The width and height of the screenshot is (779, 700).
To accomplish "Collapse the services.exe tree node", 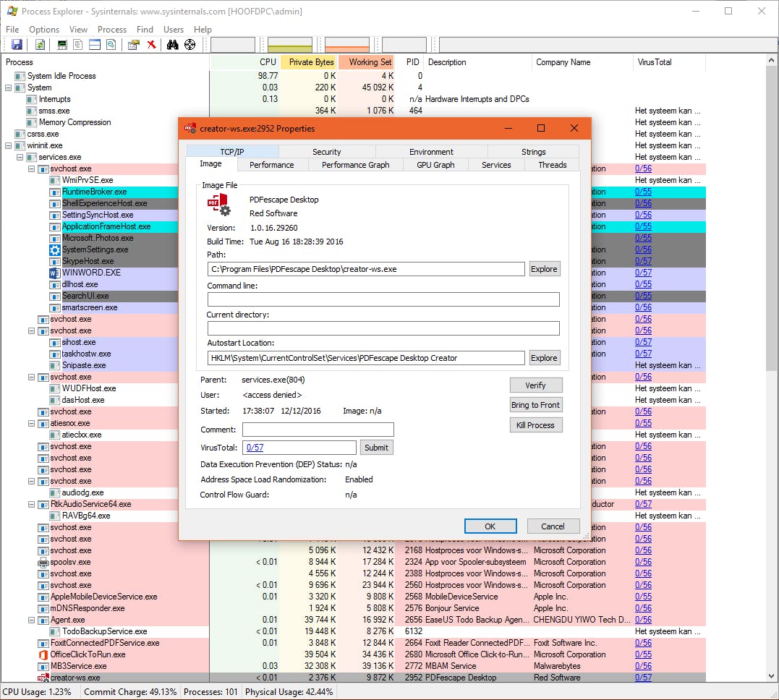I will point(20,157).
